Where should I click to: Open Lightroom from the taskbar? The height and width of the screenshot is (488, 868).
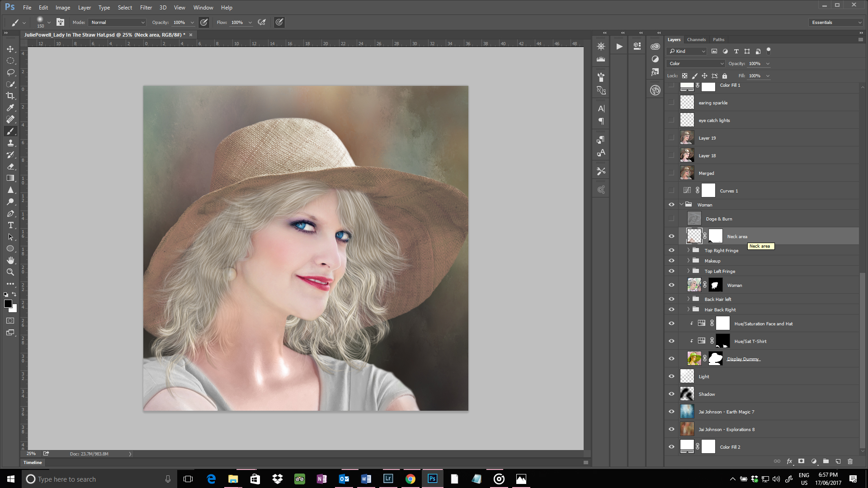point(388,479)
